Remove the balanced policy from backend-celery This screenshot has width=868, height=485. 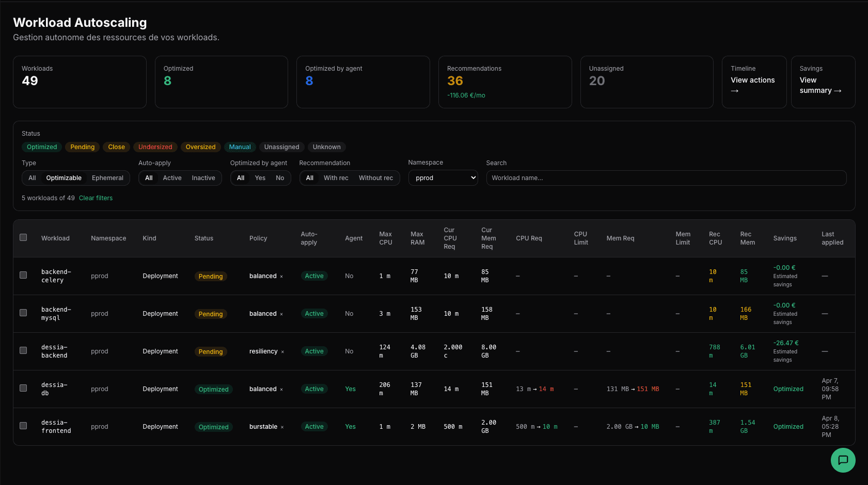282,276
